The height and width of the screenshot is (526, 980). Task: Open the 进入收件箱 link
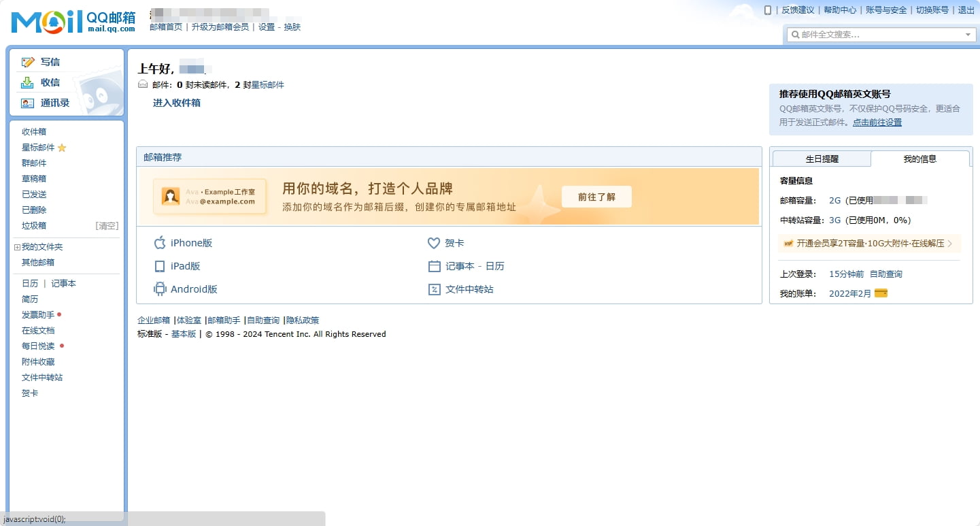[176, 103]
